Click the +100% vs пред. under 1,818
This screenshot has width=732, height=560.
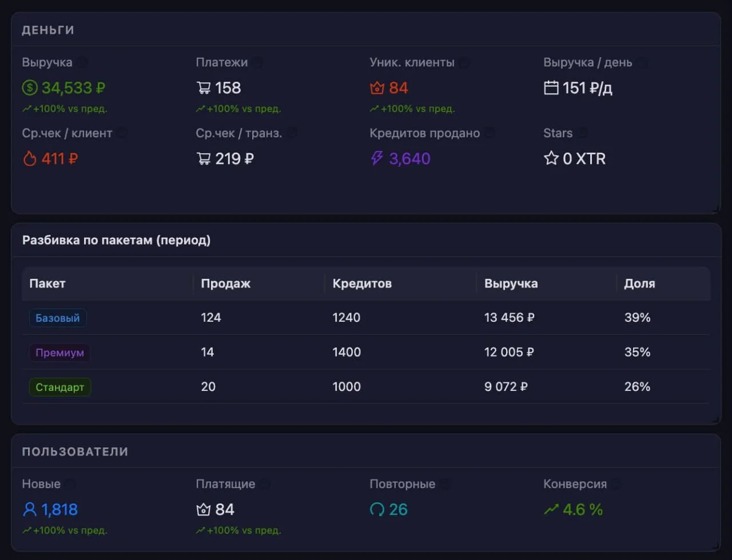pyautogui.click(x=65, y=530)
